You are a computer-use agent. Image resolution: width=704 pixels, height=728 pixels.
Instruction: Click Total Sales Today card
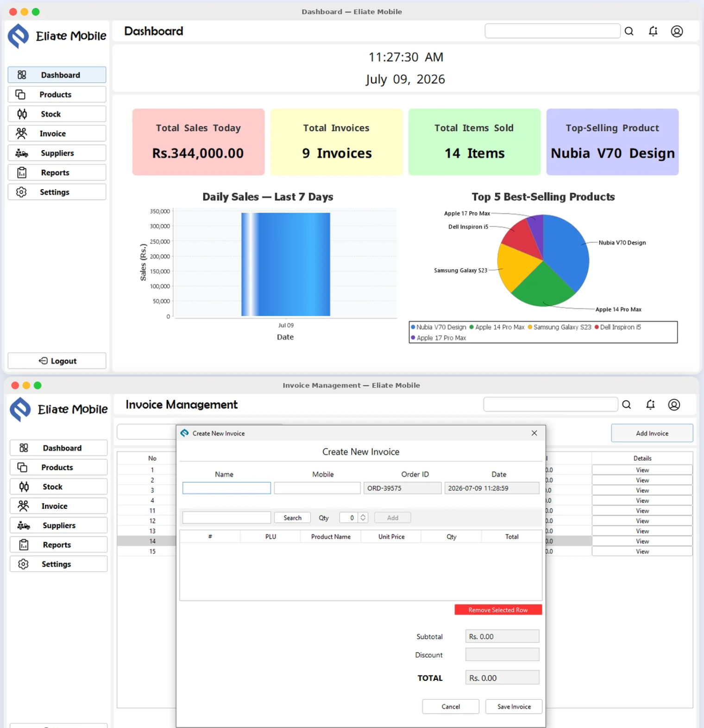coord(198,142)
